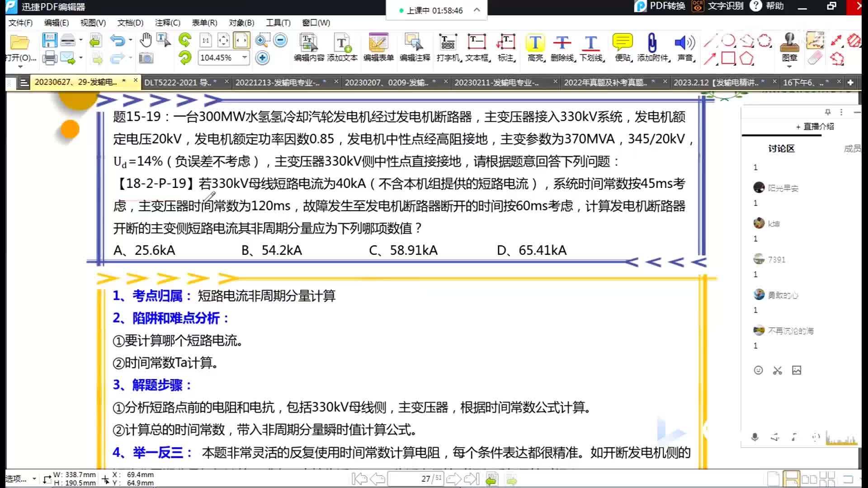Open the 注释(C) menu
The image size is (868, 488).
pyautogui.click(x=167, y=23)
